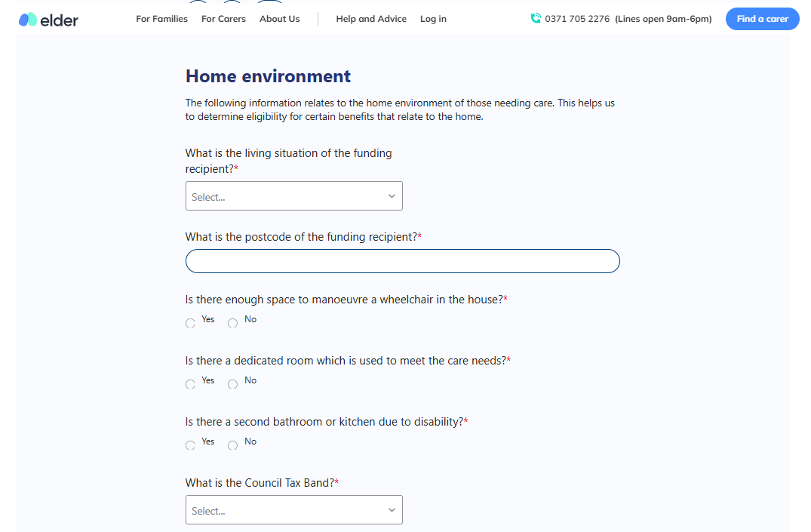The height and width of the screenshot is (532, 811).
Task: Click the phone icon beside the number
Action: click(x=536, y=19)
